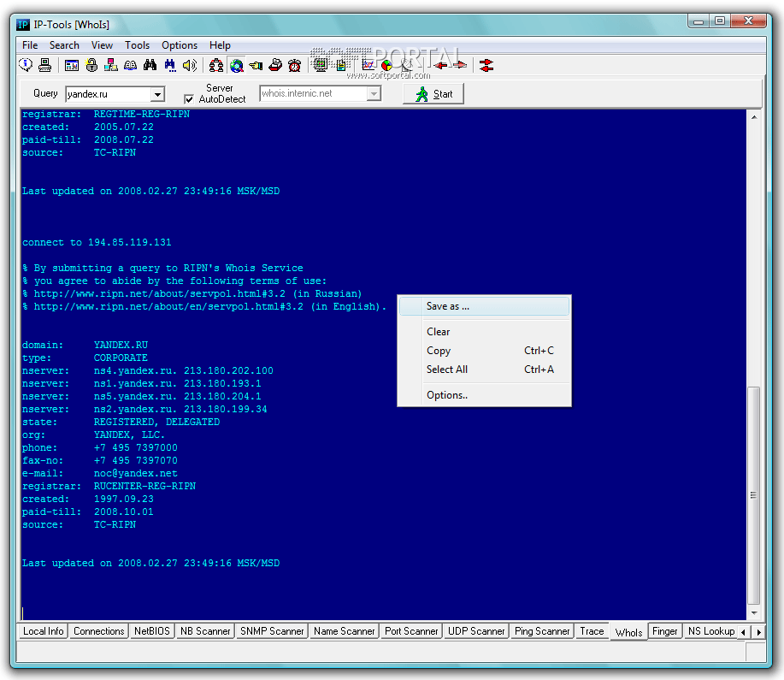784x680 pixels.
Task: Click the IP-Tools title bar app icon
Action: (x=23, y=25)
